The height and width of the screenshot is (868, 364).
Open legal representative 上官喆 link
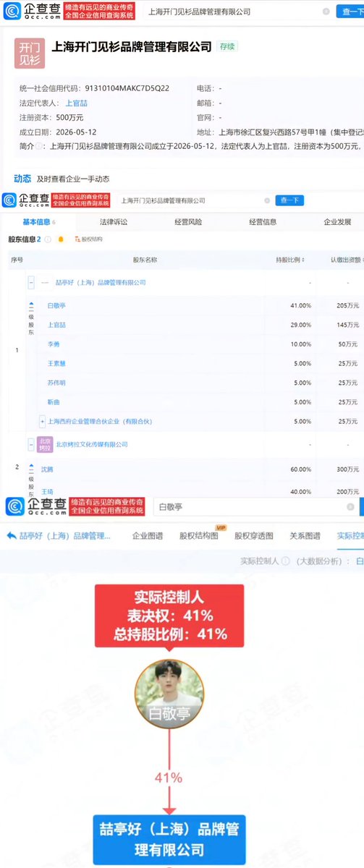click(x=76, y=103)
